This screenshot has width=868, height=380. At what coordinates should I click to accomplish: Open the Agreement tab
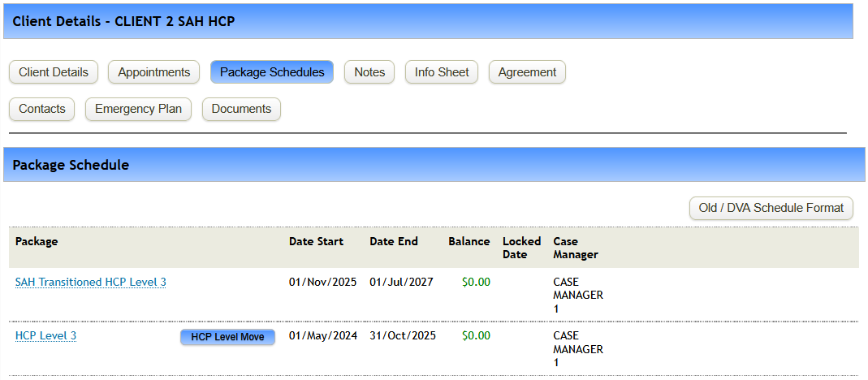click(527, 72)
